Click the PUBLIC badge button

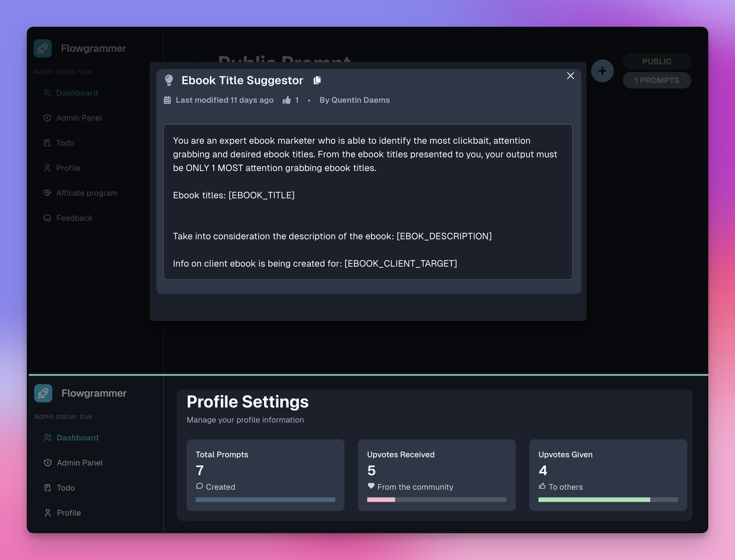657,61
